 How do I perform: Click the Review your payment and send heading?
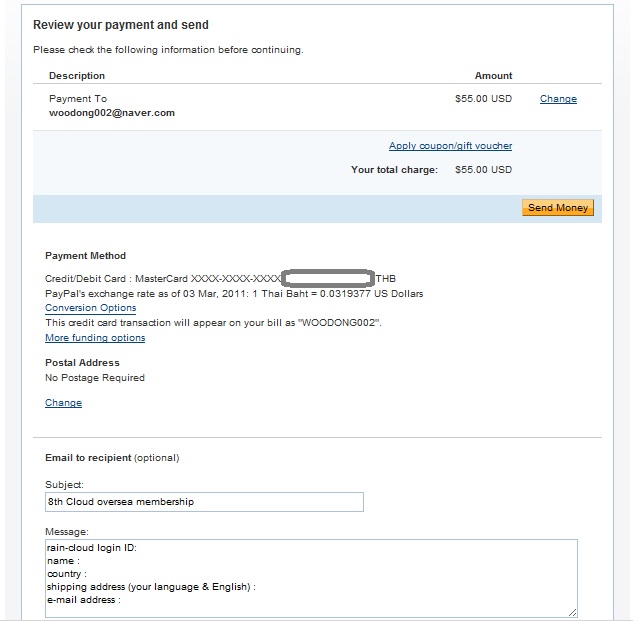(x=121, y=25)
